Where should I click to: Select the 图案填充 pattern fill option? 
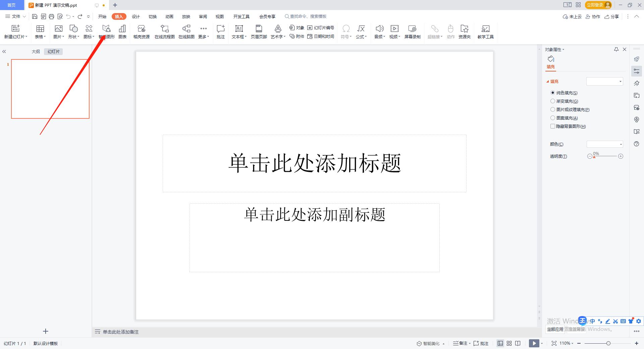[552, 118]
